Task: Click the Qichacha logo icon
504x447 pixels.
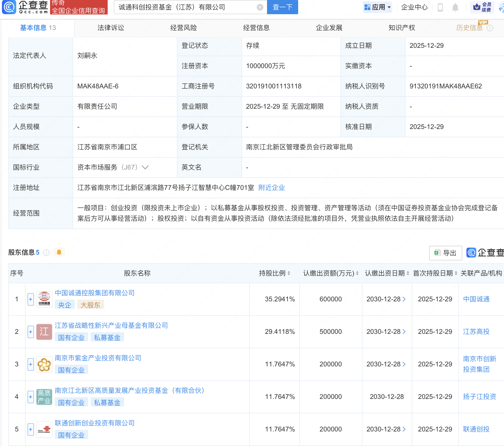Action: (9, 7)
